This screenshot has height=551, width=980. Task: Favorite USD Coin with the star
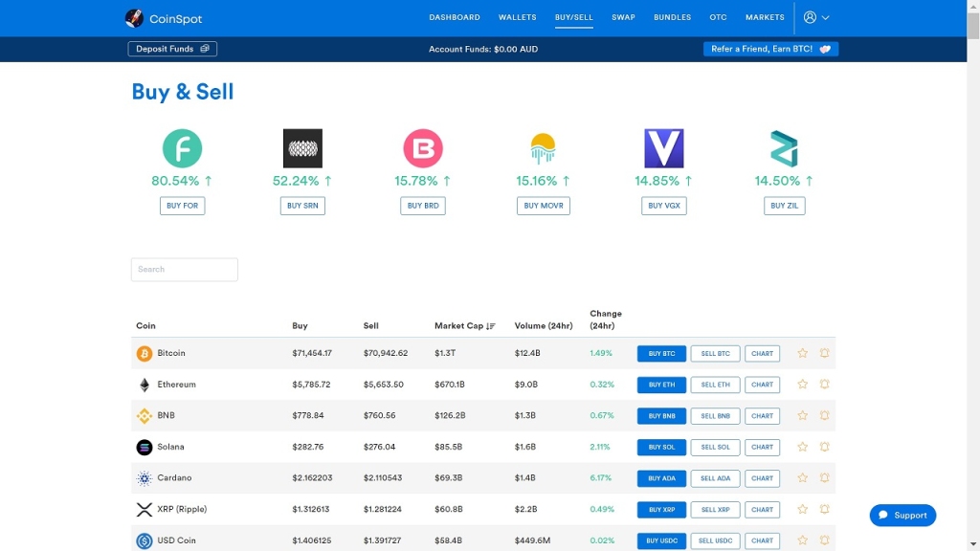pyautogui.click(x=803, y=540)
